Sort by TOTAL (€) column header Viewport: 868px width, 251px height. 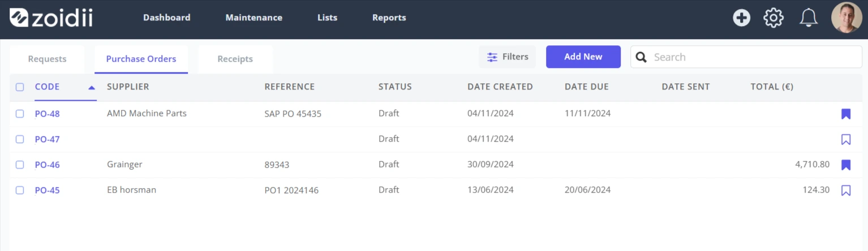tap(772, 87)
